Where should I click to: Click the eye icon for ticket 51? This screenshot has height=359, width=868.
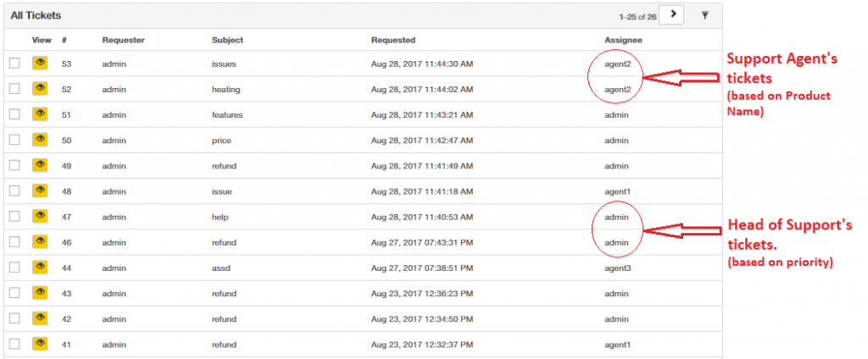click(40, 114)
